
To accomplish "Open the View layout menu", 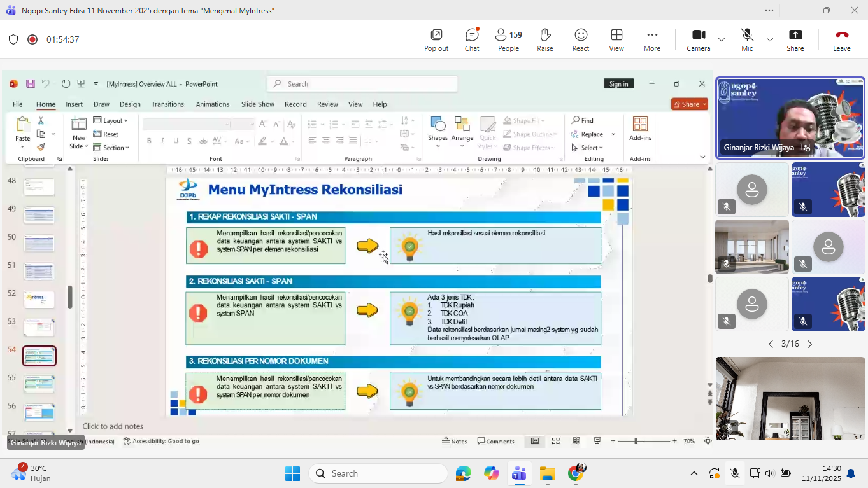I will point(616,39).
